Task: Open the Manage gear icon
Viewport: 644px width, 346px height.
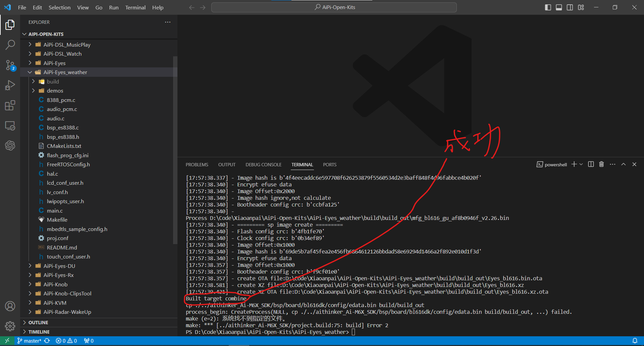Action: point(10,326)
